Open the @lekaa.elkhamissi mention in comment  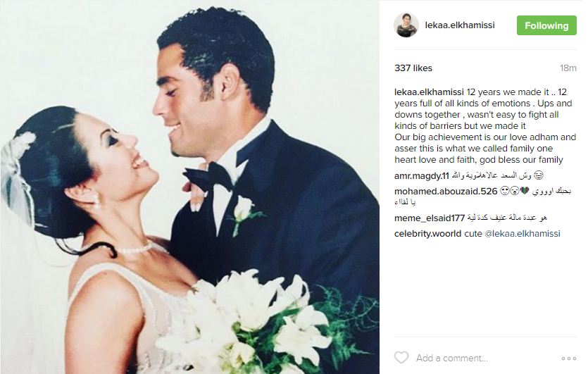click(x=523, y=234)
